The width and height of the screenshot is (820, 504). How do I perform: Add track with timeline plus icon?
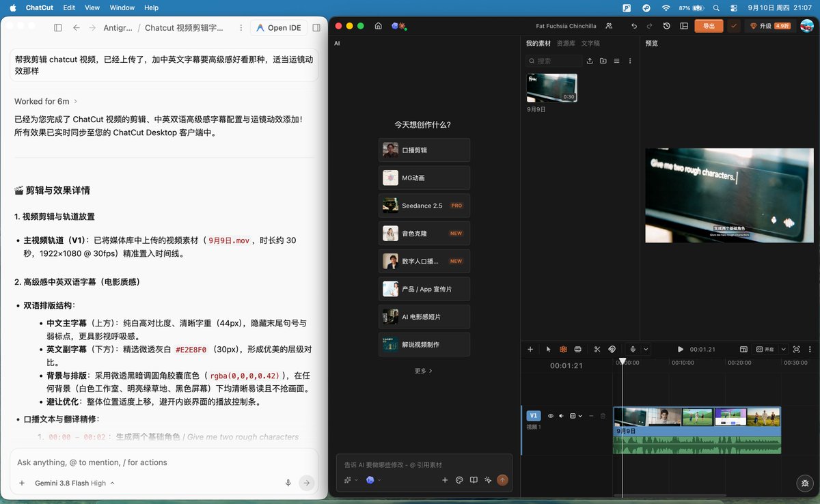530,349
